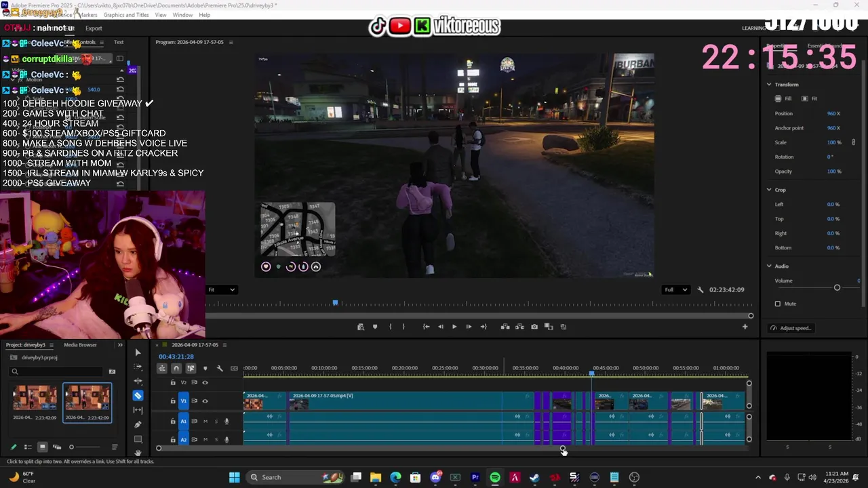
Task: Open Program Monitor panel menu
Action: [231, 42]
